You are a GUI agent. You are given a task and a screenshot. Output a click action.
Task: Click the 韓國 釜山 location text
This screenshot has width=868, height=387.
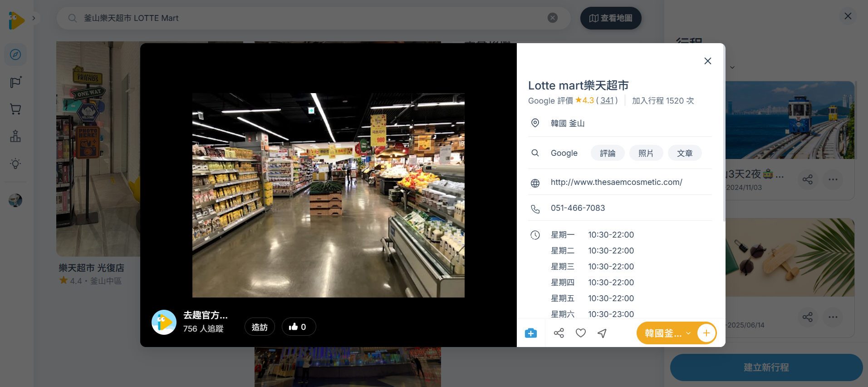(x=568, y=124)
